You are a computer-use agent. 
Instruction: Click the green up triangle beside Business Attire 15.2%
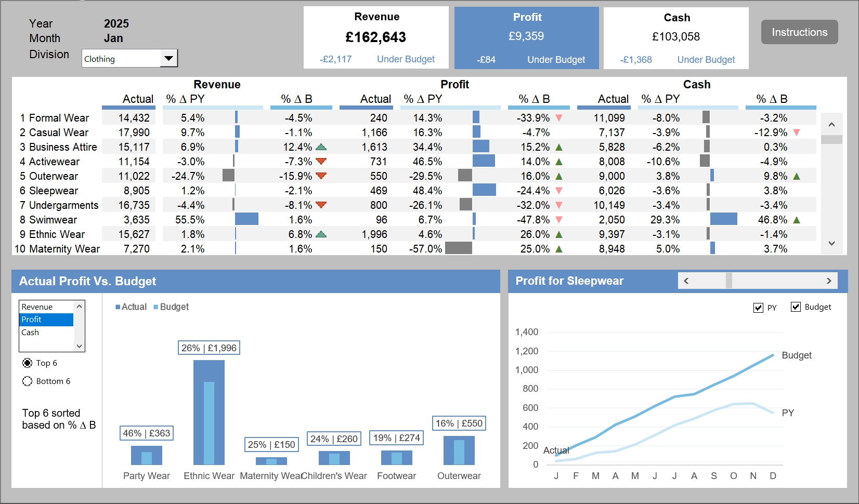(x=559, y=147)
